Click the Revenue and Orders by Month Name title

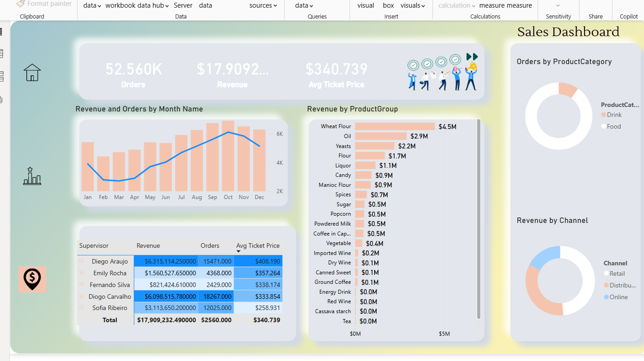point(139,109)
